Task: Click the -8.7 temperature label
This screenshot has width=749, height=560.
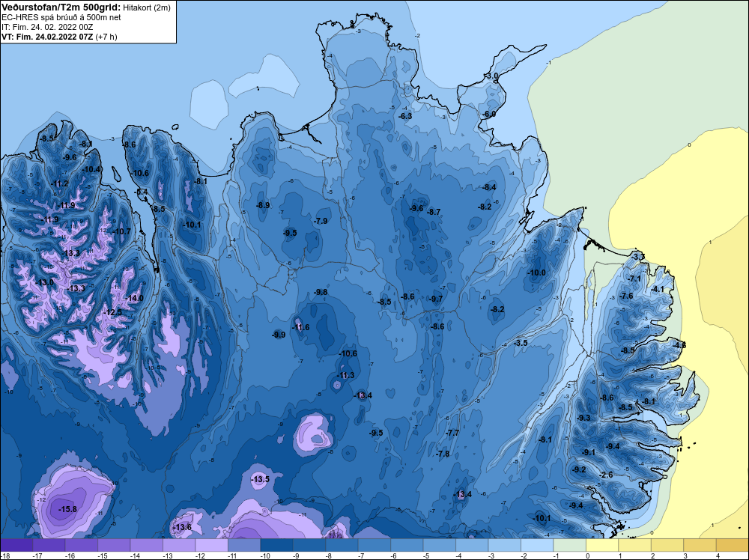Action: click(x=434, y=212)
